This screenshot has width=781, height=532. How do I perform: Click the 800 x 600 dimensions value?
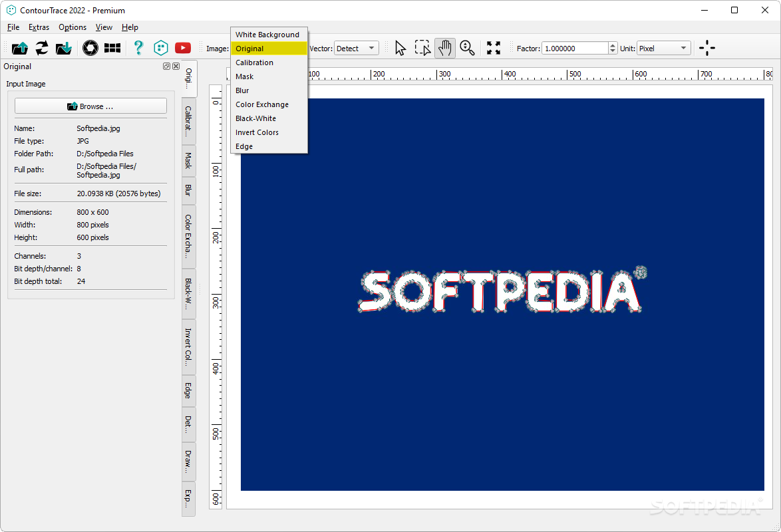[x=92, y=212]
